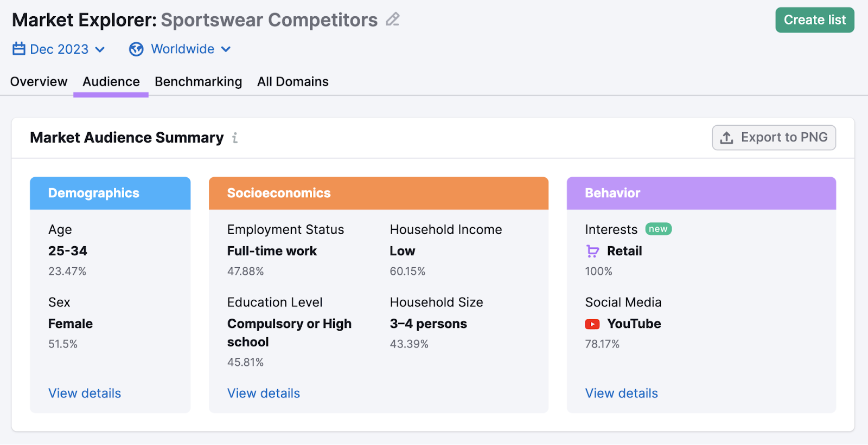Image resolution: width=868 pixels, height=445 pixels.
Task: Click the YouTube icon under Social Media
Action: 592,324
